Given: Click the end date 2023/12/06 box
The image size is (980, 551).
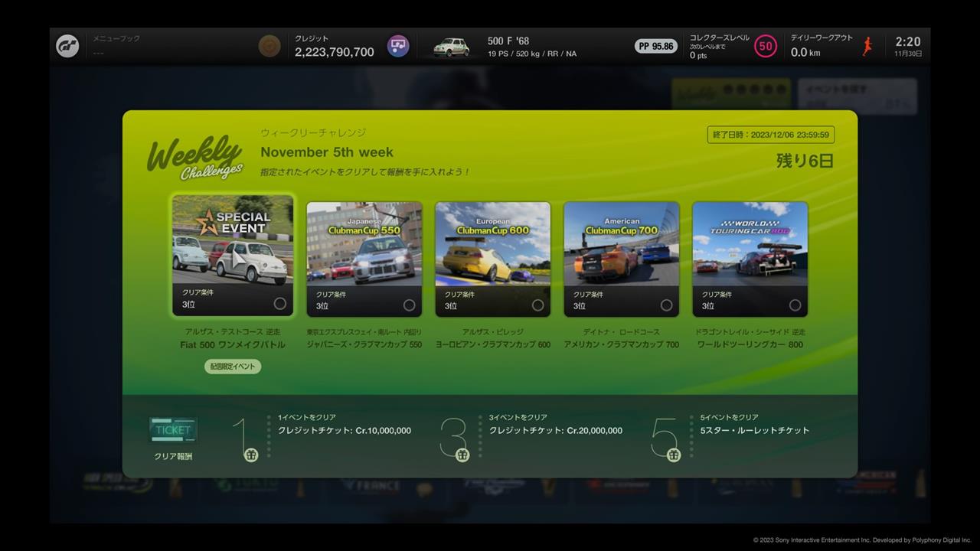Looking at the screenshot, I should (771, 135).
